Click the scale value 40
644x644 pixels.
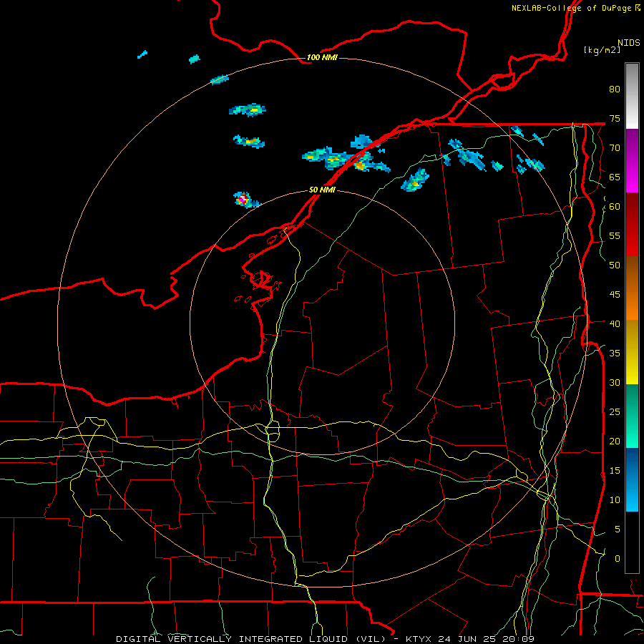tap(615, 323)
